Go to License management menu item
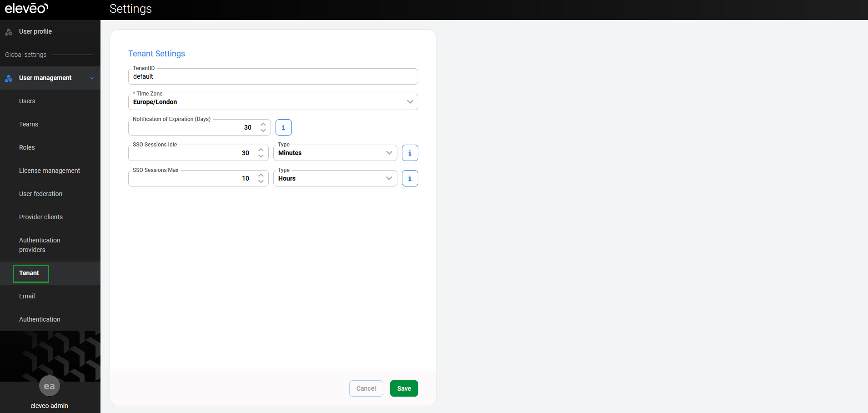 point(50,171)
